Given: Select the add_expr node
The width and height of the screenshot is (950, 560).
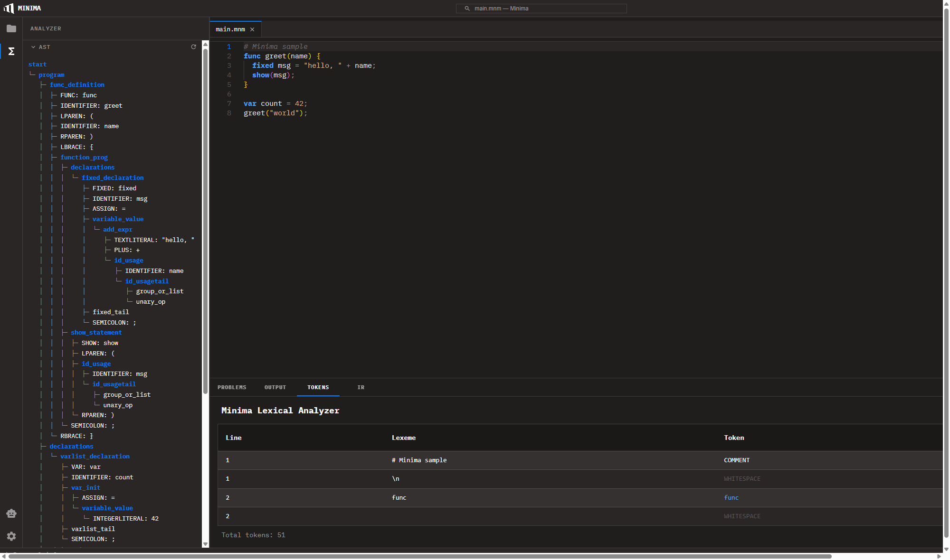Looking at the screenshot, I should click(x=117, y=230).
